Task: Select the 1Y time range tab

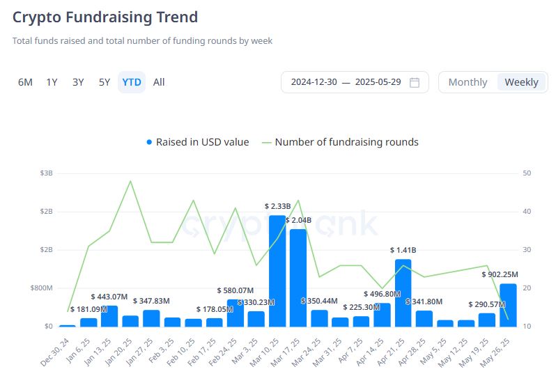Action: pyautogui.click(x=52, y=82)
